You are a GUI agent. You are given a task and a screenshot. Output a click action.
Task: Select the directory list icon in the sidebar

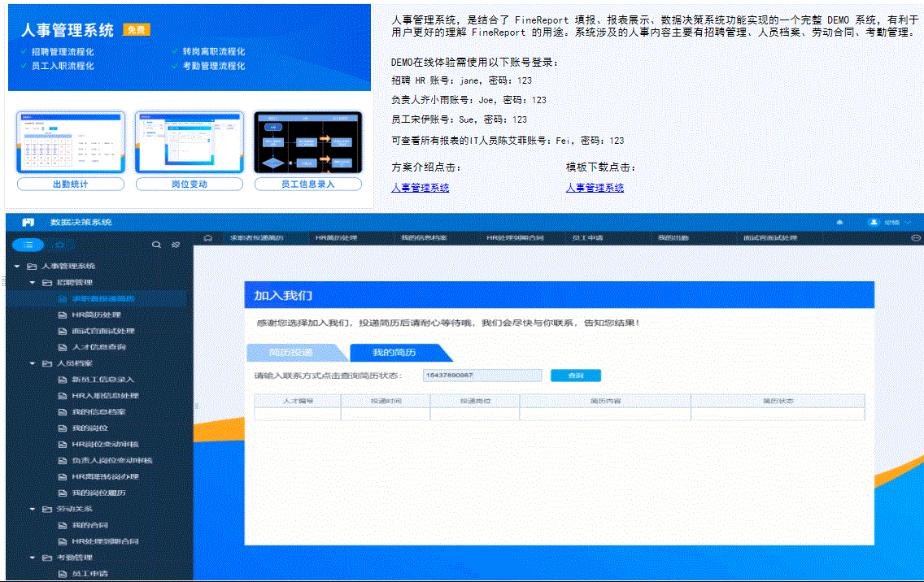(29, 244)
